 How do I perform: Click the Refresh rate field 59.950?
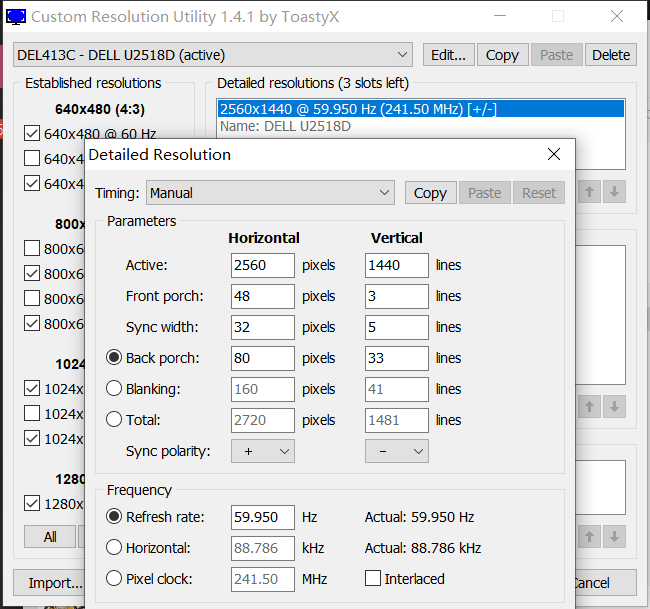pyautogui.click(x=263, y=517)
